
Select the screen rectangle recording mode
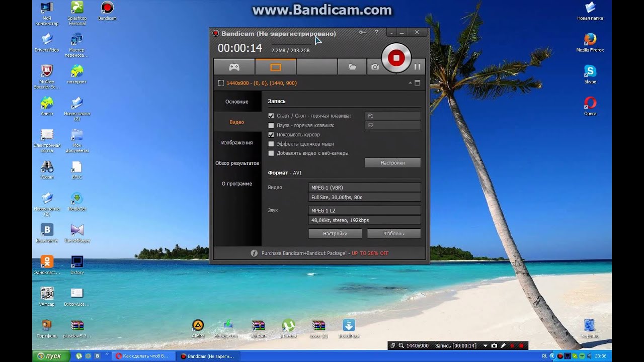275,66
